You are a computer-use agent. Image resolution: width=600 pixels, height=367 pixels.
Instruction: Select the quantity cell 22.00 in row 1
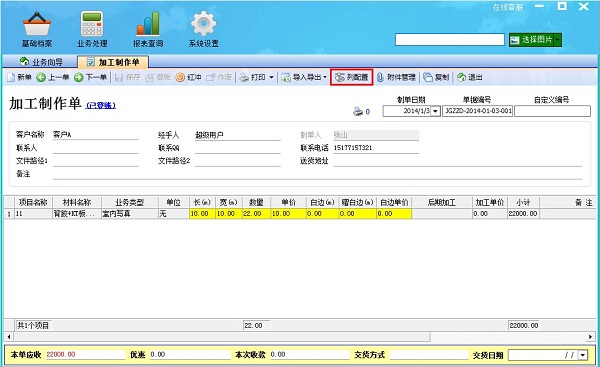click(256, 214)
